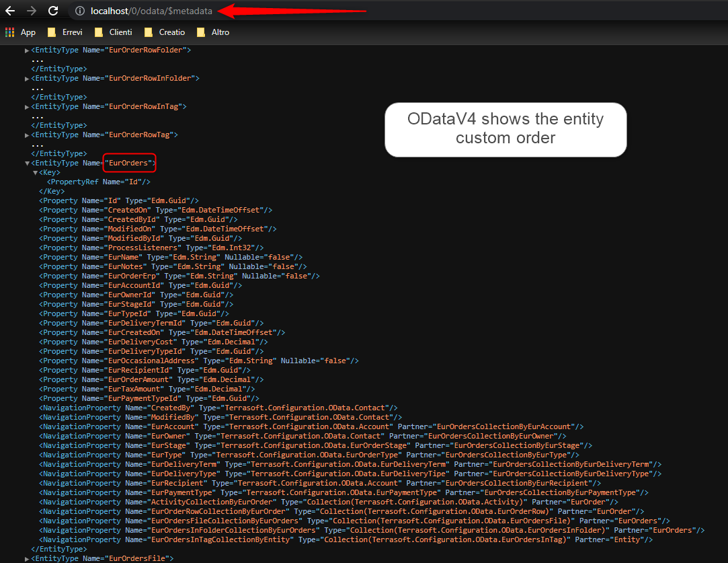Expand the EurOrderRowInTag entity node
This screenshot has height=563, width=728.
[x=27, y=107]
